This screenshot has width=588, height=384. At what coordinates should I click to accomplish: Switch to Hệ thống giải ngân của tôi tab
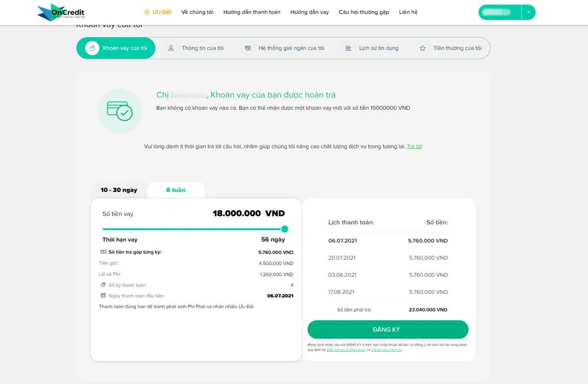coord(283,48)
